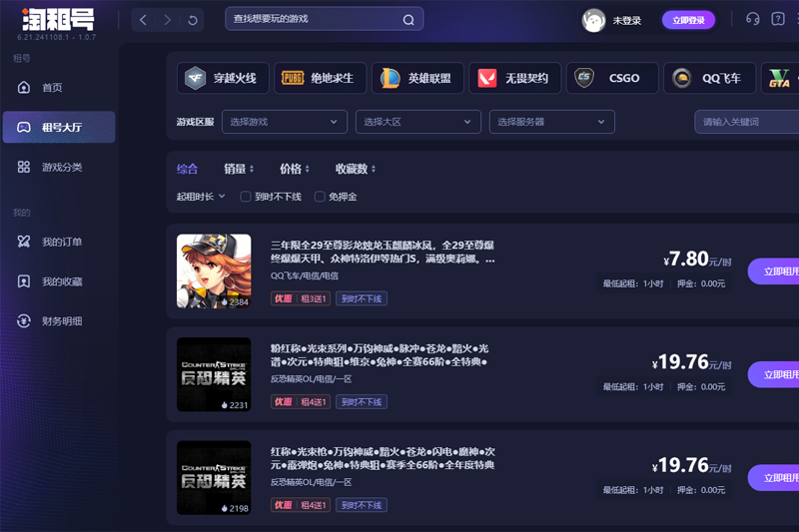Screen dimensions: 799x532
Task: Sort listings by 价格
Action: [294, 169]
